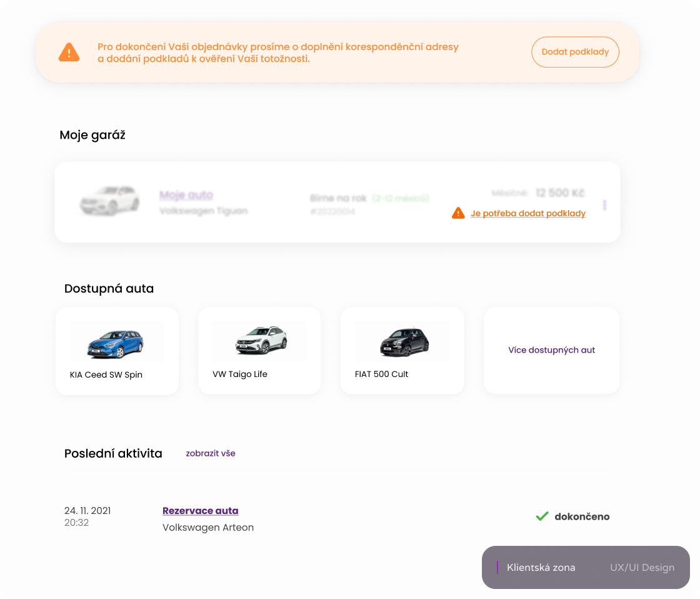Click the orange warning triangle in the banner
This screenshot has height=599, width=700.
point(69,53)
